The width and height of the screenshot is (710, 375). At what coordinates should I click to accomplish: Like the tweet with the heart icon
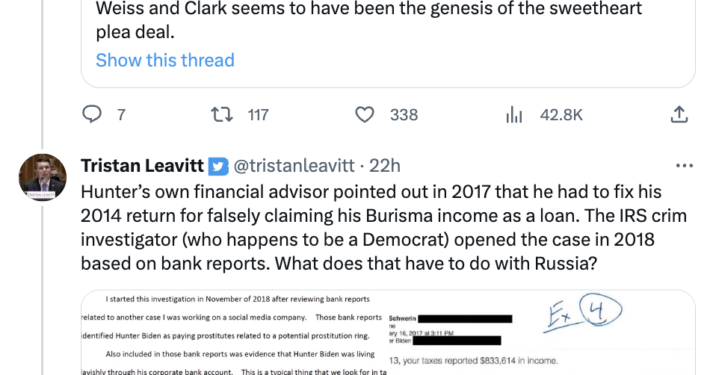click(x=364, y=115)
